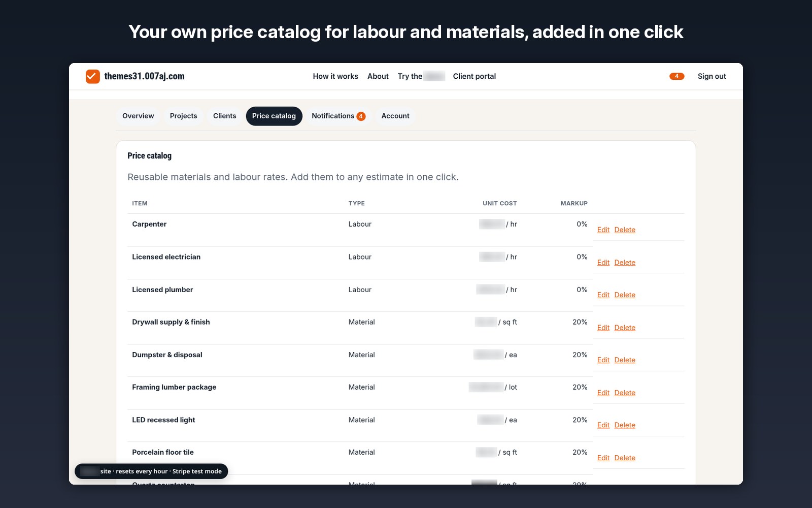Click the Drywall supply & finish name
812x508 pixels.
(x=171, y=322)
